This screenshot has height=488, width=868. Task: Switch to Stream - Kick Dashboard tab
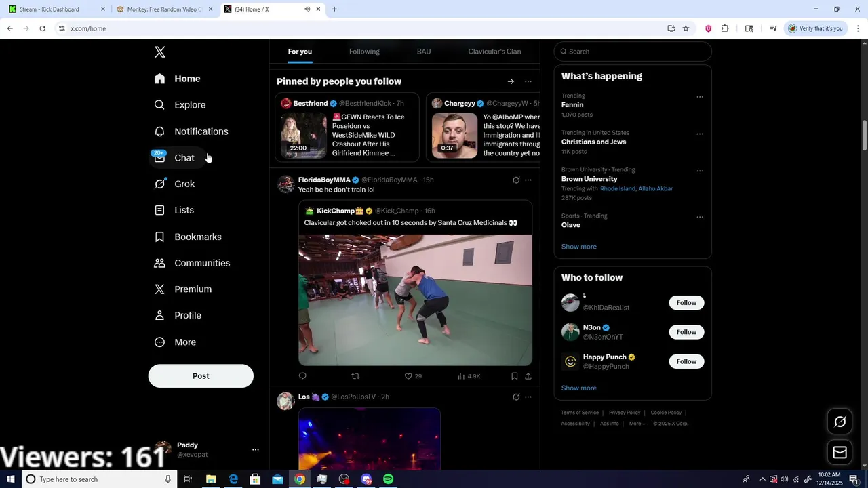tap(56, 9)
